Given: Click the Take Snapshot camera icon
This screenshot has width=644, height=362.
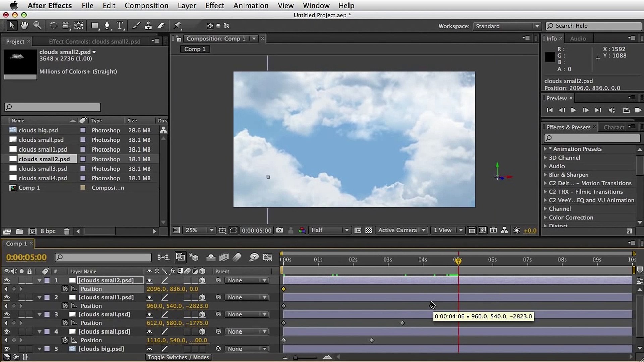Looking at the screenshot, I should tap(280, 230).
